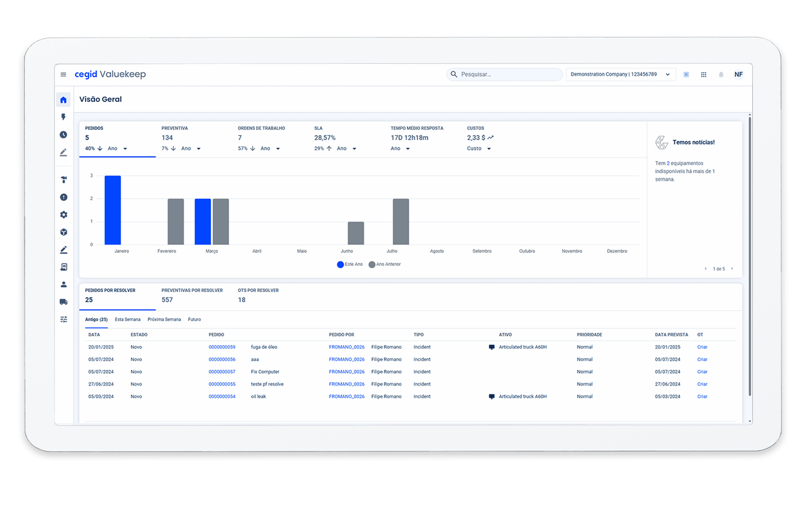
Task: Click the clock icon in sidebar
Action: [x=64, y=135]
